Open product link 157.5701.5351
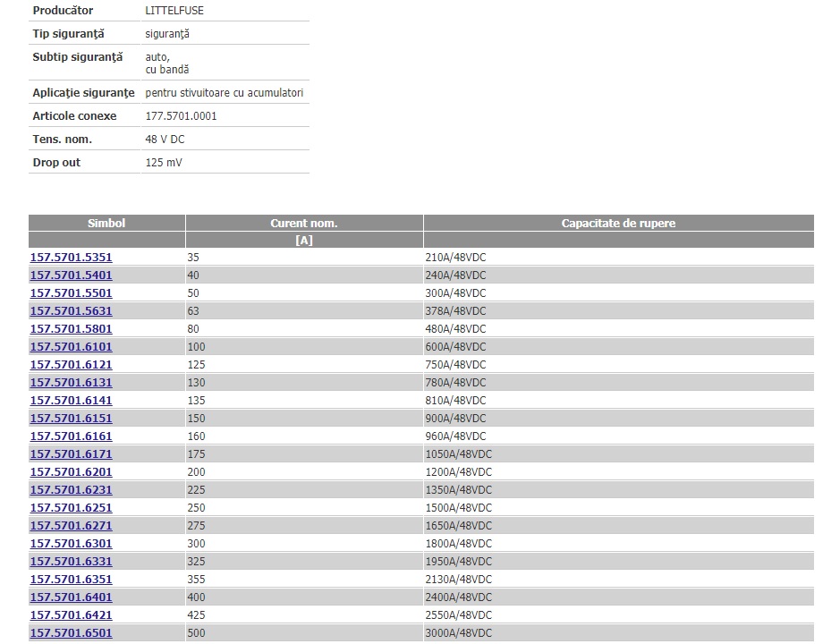Viewport: 823px width, 644px height. 72,258
